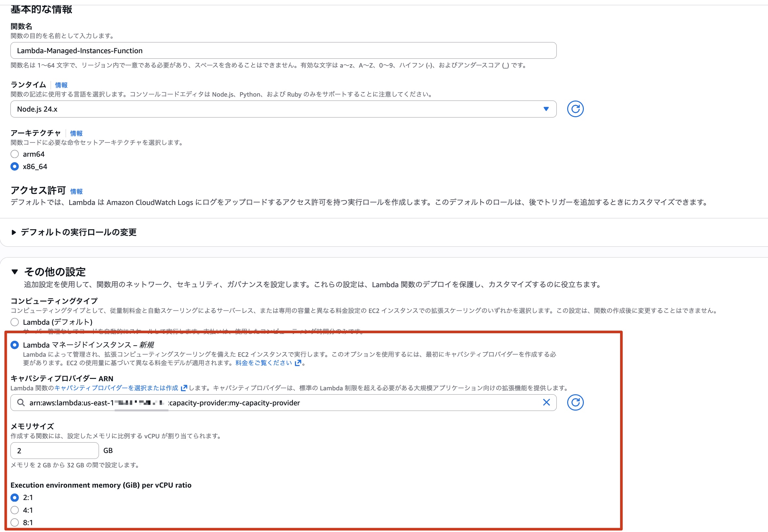Open the 情報 link next to アクセス許可

pos(76,191)
